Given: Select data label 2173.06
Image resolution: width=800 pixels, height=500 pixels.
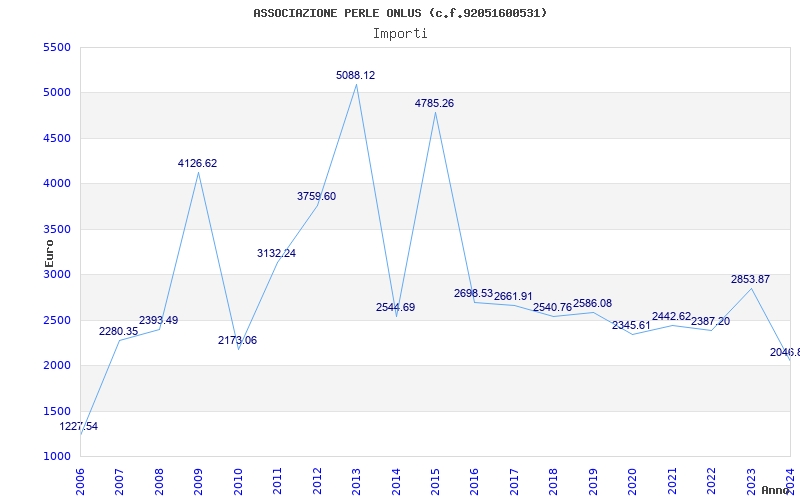Looking at the screenshot, I should click(x=237, y=340).
